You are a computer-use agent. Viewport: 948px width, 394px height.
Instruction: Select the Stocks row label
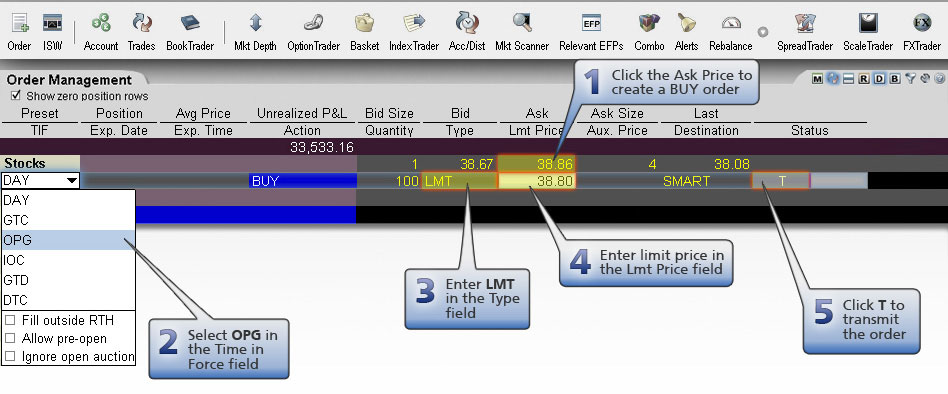(x=41, y=163)
